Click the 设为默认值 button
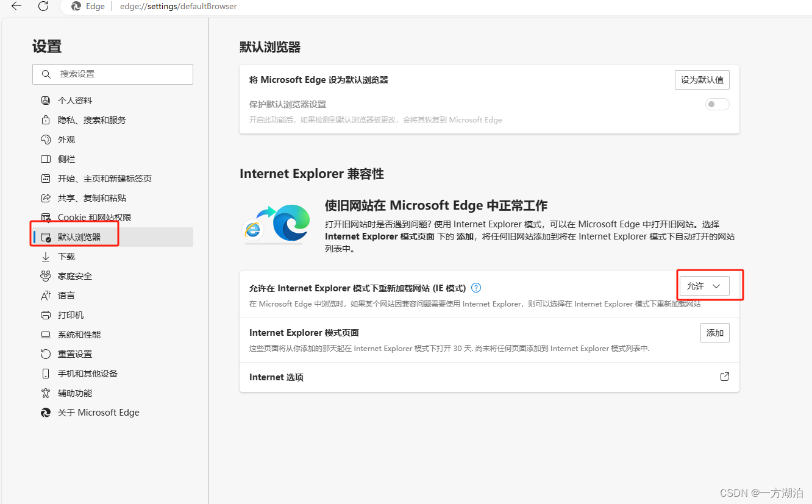Viewport: 812px width, 504px height. pyautogui.click(x=702, y=80)
